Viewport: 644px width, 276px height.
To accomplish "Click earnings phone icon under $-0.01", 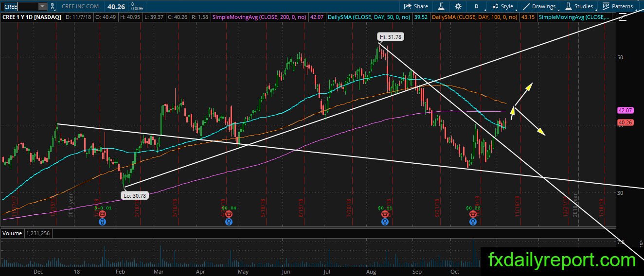I will [103, 214].
